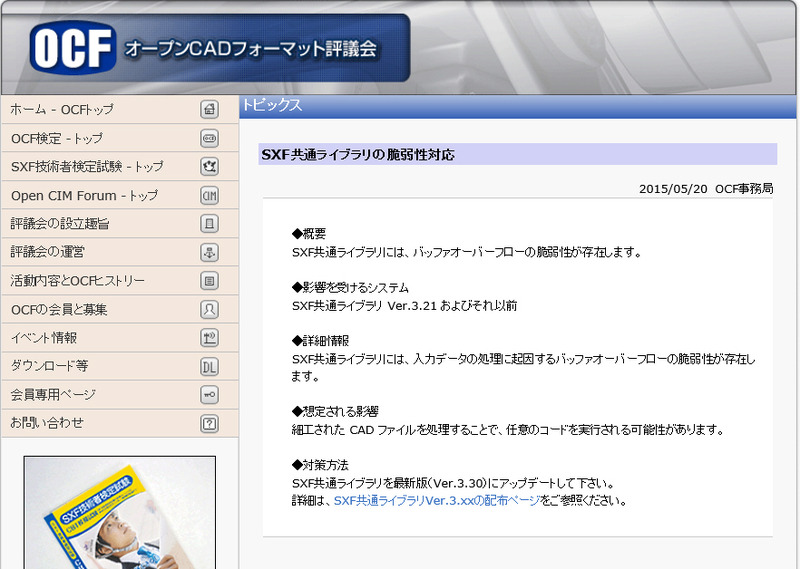
Task: Click the question mark icon beside お問い合わせ
Action: [x=210, y=423]
